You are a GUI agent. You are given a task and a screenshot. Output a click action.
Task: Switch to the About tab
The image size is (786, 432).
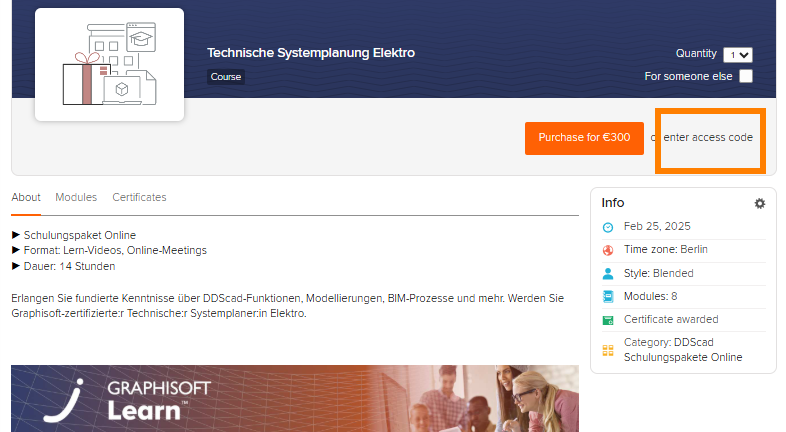pos(26,198)
